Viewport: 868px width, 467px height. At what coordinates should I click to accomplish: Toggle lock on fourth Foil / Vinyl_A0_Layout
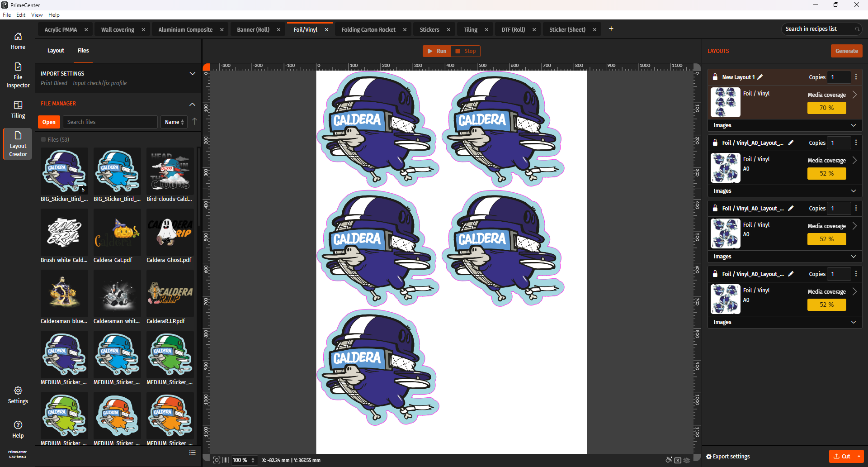click(715, 274)
